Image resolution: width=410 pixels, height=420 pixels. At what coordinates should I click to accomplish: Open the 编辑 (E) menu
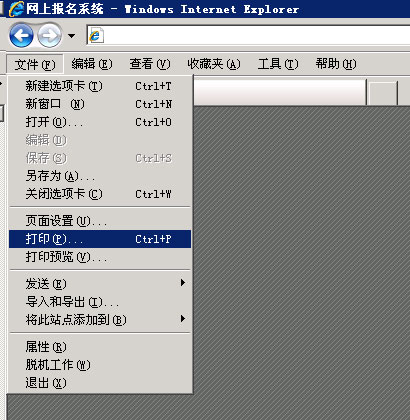pos(92,64)
